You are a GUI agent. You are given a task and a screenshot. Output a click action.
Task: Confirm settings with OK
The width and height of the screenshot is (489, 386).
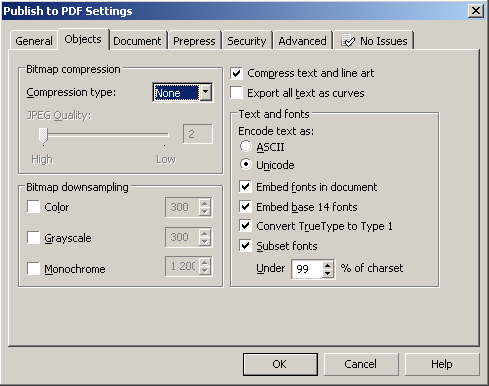pos(280,364)
